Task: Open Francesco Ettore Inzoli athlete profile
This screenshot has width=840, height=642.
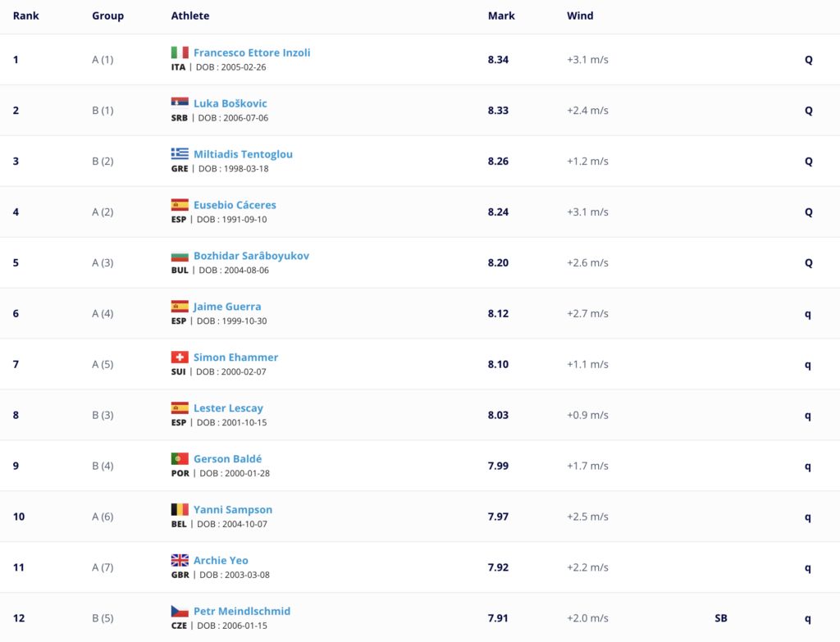Action: 252,52
